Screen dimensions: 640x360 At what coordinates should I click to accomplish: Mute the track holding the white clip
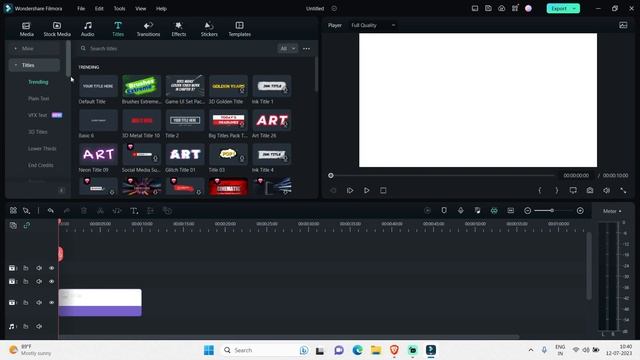click(39, 302)
